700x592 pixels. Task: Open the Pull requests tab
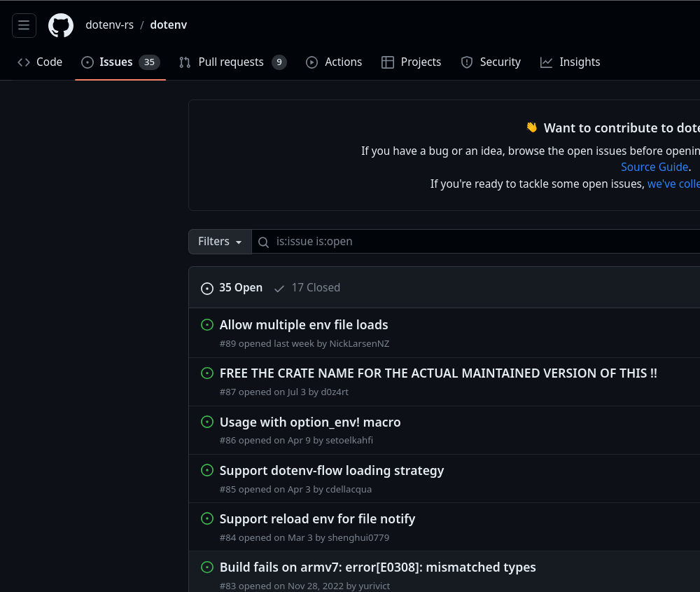pyautogui.click(x=231, y=62)
